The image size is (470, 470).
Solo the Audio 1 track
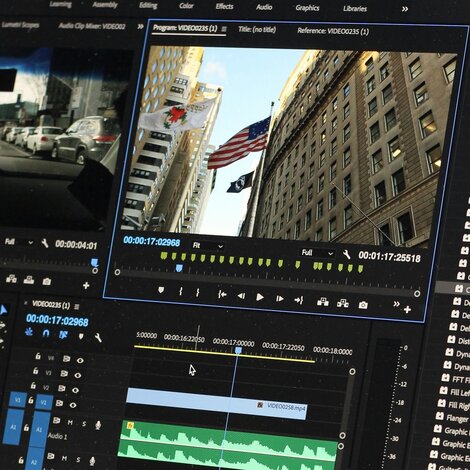click(84, 424)
